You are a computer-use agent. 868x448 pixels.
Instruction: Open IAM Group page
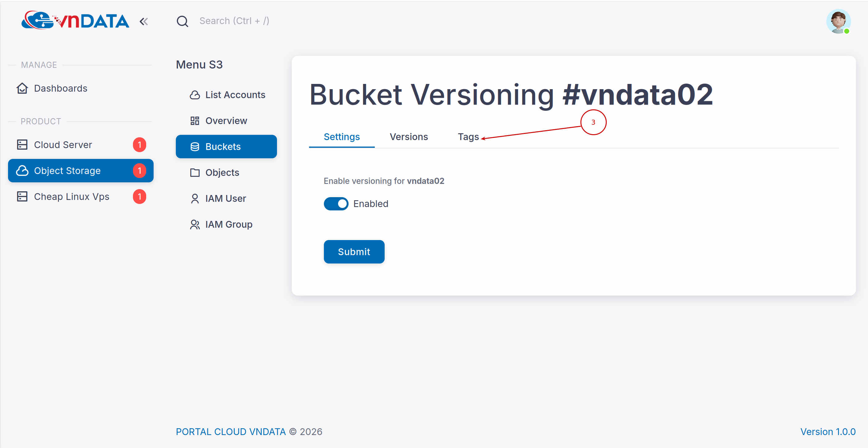[229, 225]
